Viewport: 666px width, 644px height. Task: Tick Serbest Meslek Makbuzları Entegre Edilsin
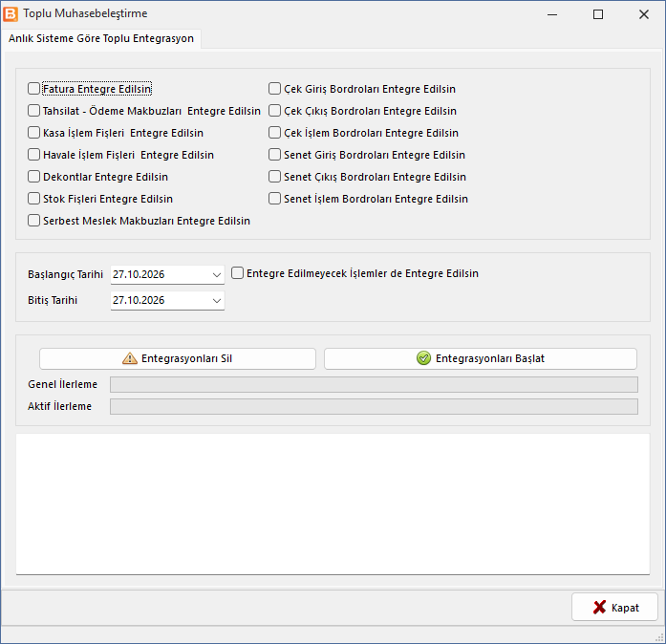pyautogui.click(x=33, y=221)
